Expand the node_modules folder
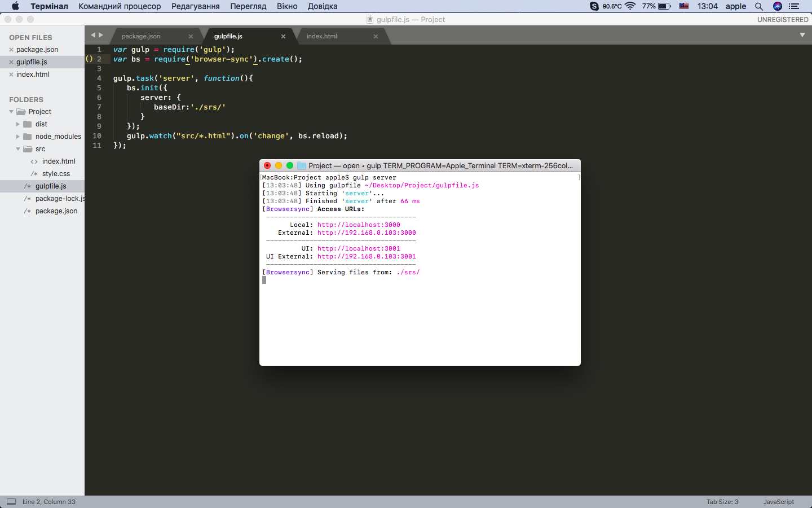This screenshot has width=812, height=508. [18, 137]
